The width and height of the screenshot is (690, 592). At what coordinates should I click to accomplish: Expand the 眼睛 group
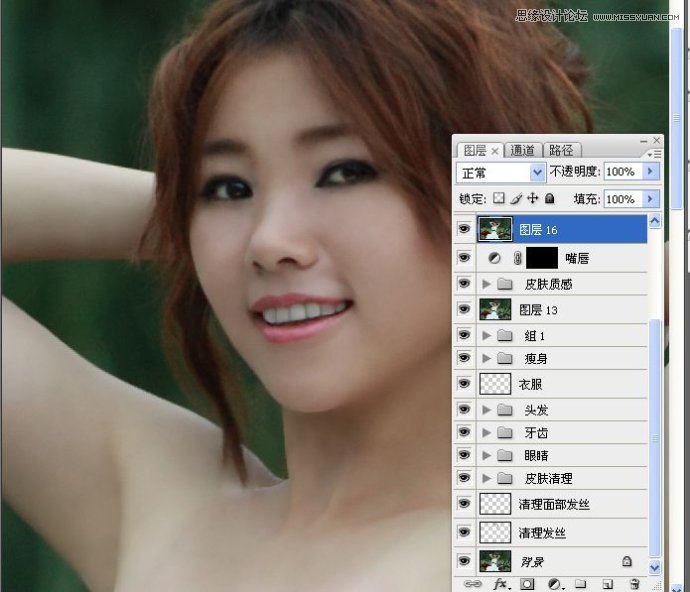tap(486, 455)
